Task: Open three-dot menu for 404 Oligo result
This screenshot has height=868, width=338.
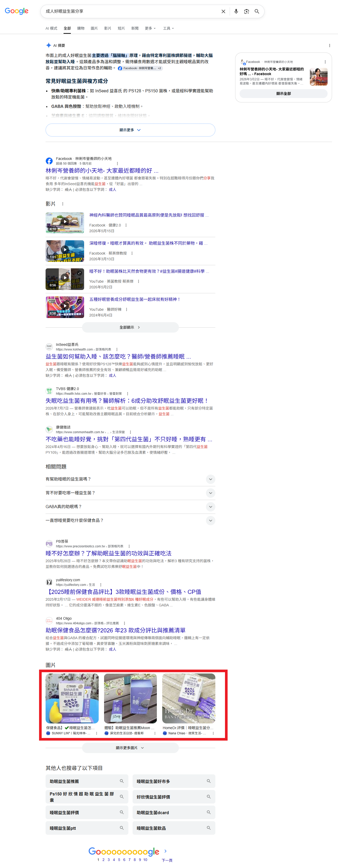Action: click(124, 623)
